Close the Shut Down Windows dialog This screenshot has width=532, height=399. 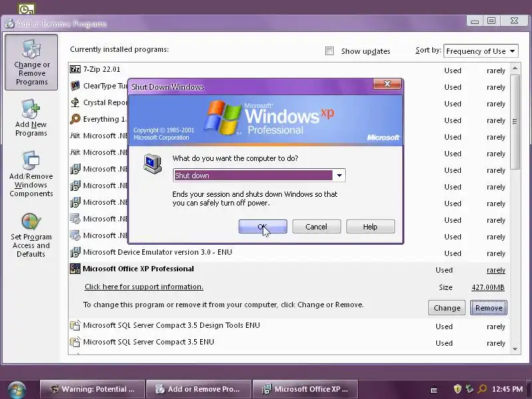[x=387, y=84]
